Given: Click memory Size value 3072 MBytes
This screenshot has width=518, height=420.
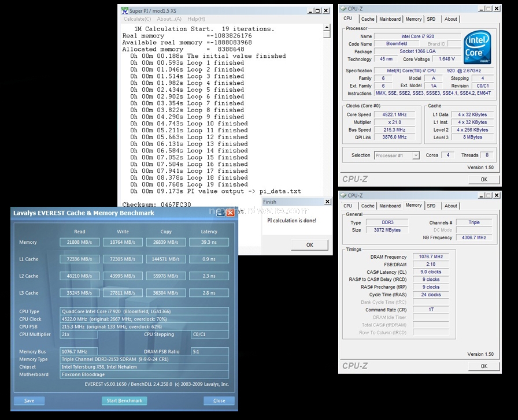Looking at the screenshot, I should (x=387, y=230).
